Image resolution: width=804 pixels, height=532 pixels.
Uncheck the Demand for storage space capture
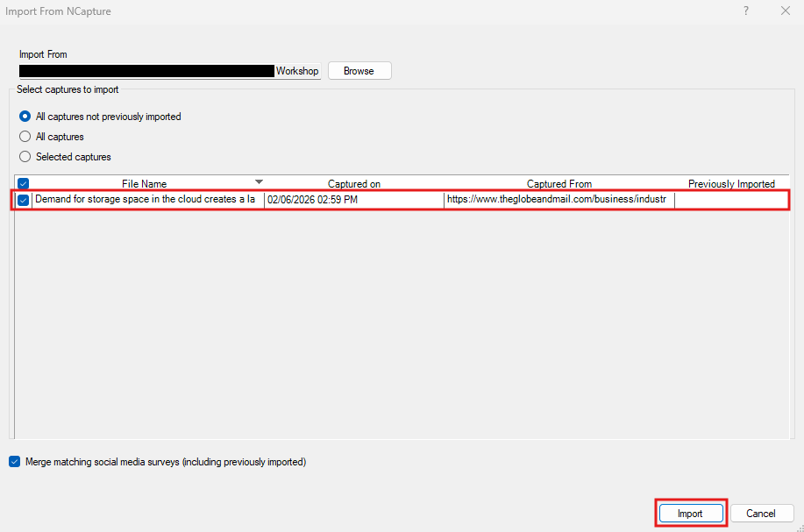23,199
